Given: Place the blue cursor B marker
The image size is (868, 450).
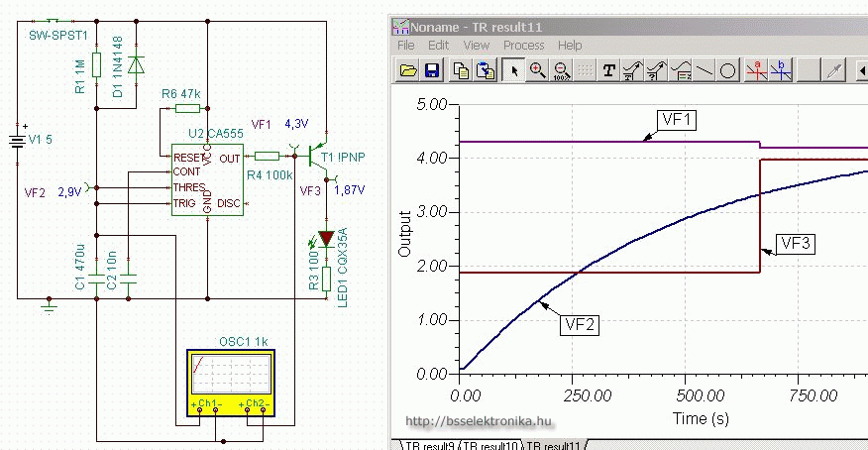Looking at the screenshot, I should click(781, 70).
